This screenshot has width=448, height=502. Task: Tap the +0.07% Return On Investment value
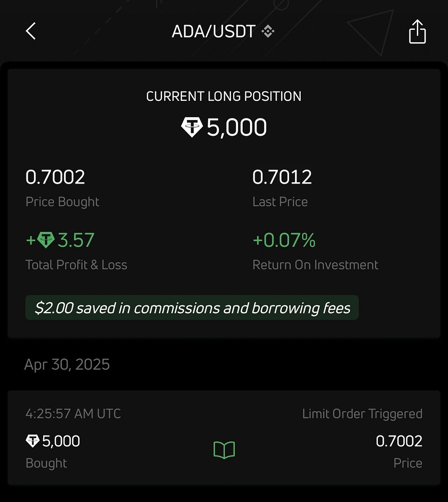284,240
